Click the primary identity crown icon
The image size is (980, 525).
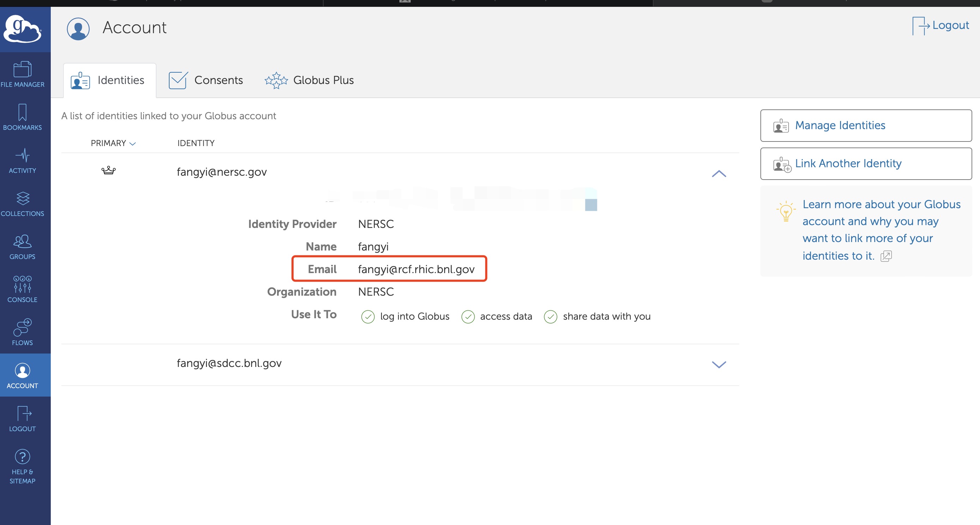tap(109, 170)
